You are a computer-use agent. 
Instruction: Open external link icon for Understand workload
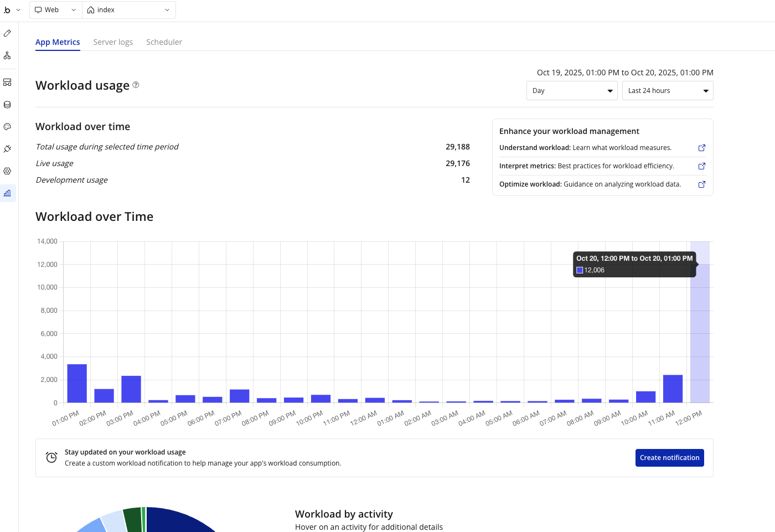[x=702, y=148]
